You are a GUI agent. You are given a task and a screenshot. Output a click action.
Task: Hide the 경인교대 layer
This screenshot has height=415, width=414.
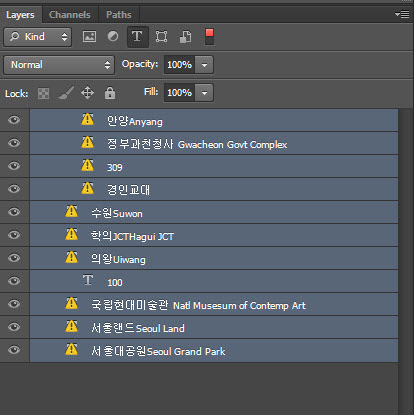14,189
